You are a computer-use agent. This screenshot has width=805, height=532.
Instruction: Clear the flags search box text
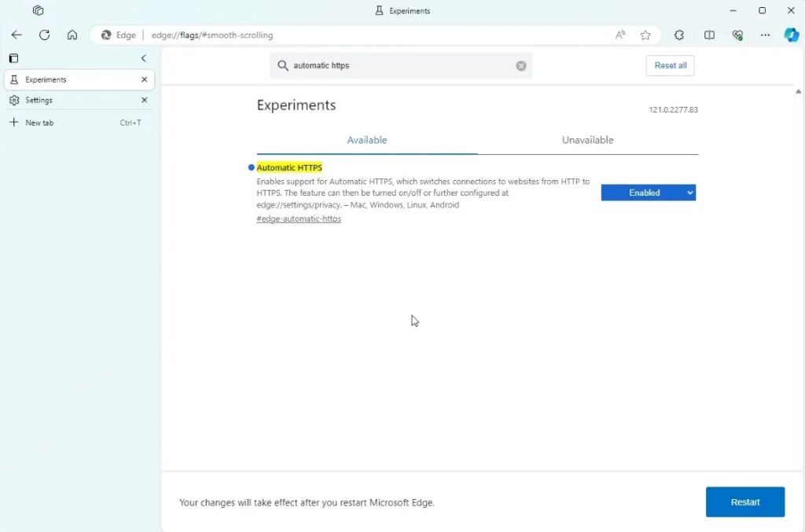point(520,66)
